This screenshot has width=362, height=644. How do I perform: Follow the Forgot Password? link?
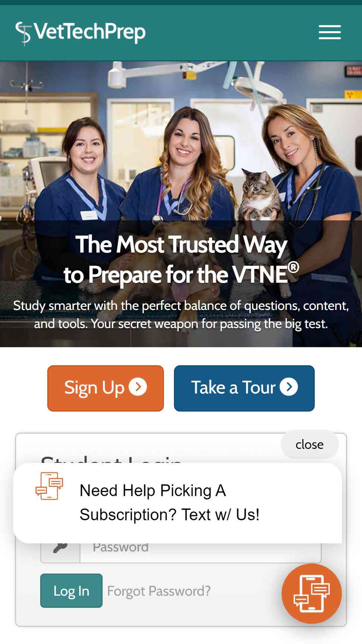pos(159,591)
